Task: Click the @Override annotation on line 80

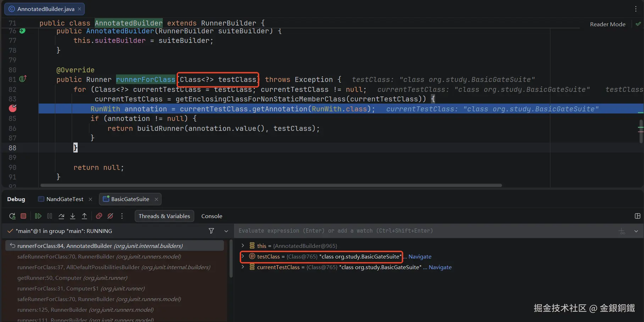Action: click(x=76, y=70)
